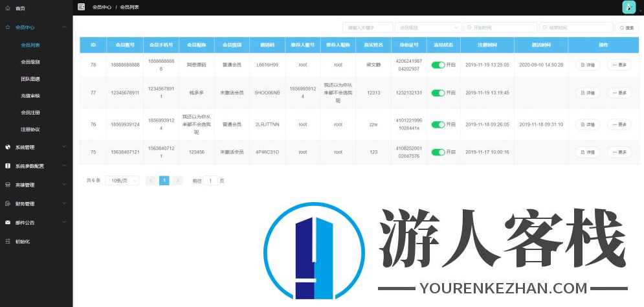The image size is (644, 307).
Task: Click the ID column header
Action: pyautogui.click(x=93, y=45)
